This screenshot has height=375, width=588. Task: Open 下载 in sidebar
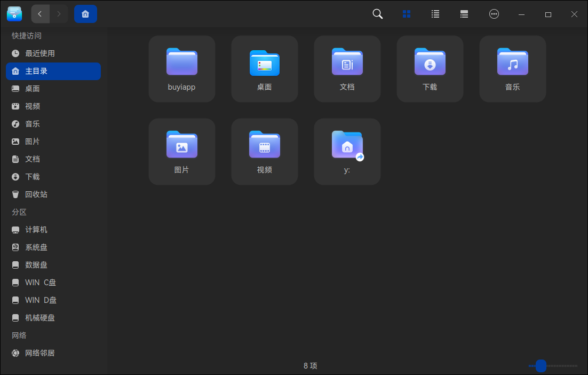53,177
